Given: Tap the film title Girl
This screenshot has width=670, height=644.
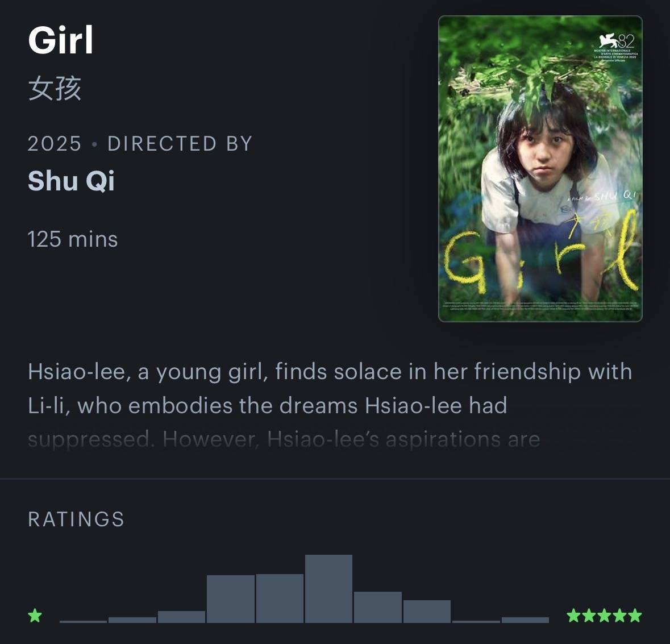Looking at the screenshot, I should pyautogui.click(x=61, y=40).
